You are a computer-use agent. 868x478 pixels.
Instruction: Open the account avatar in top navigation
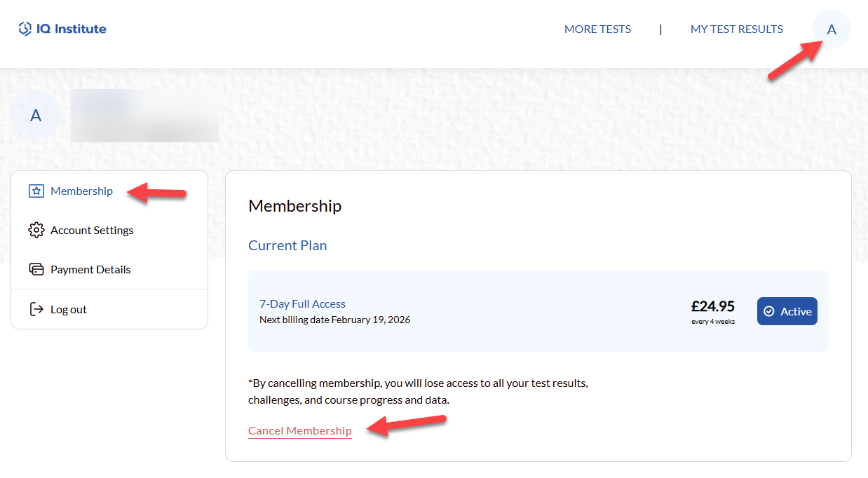tap(832, 29)
